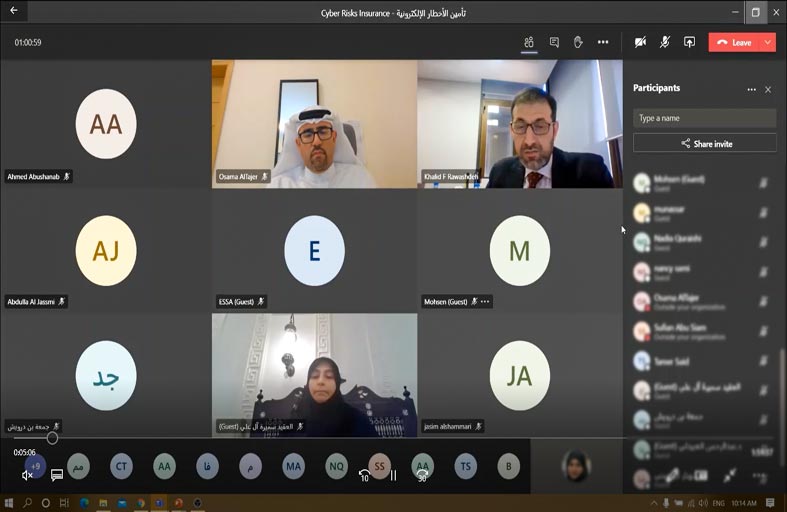The height and width of the screenshot is (512, 787).
Task: Open more options in Participants panel header
Action: pyautogui.click(x=751, y=89)
